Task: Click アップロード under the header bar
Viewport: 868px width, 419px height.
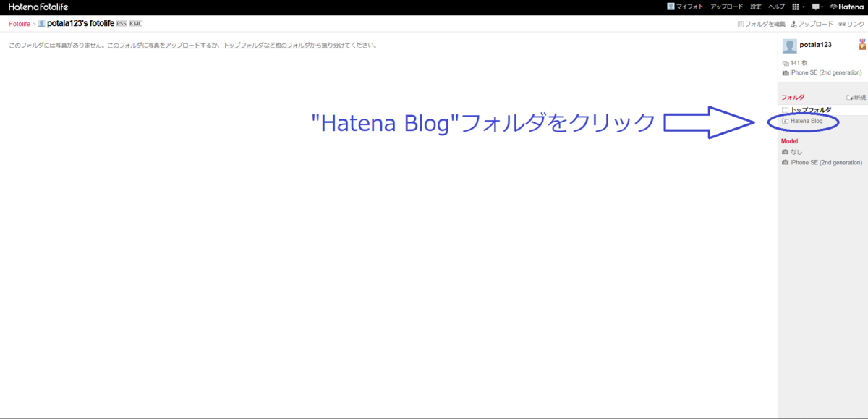Action: (x=812, y=24)
